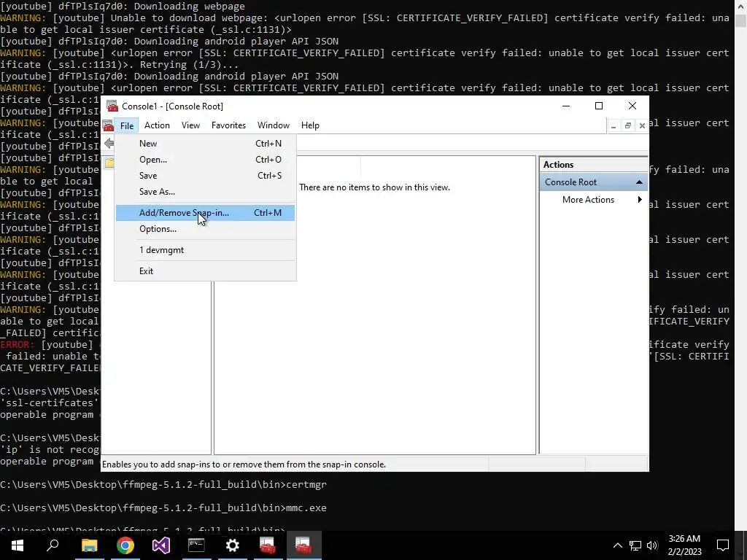Open Visual Studio from the taskbar
The image size is (747, 560).
click(161, 545)
